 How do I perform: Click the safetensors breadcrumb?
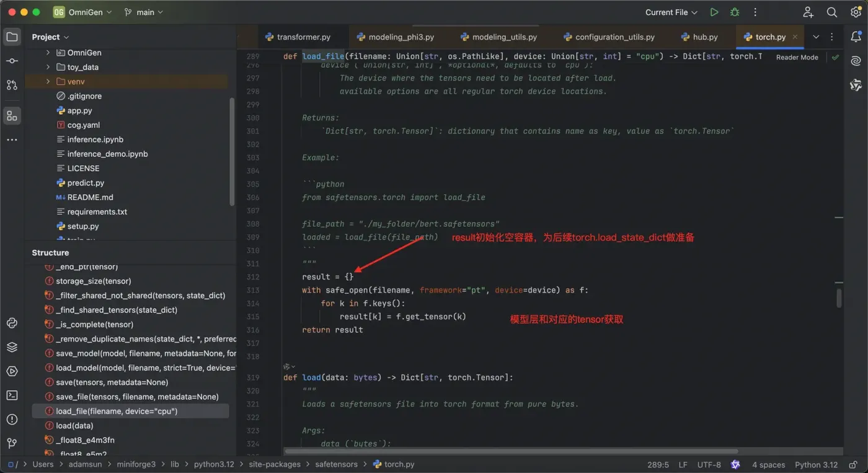tap(336, 464)
